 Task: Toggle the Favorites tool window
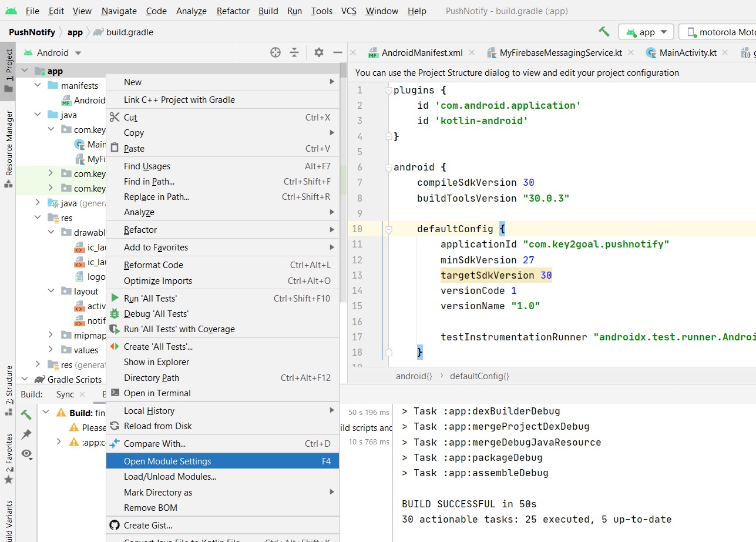coord(8,459)
